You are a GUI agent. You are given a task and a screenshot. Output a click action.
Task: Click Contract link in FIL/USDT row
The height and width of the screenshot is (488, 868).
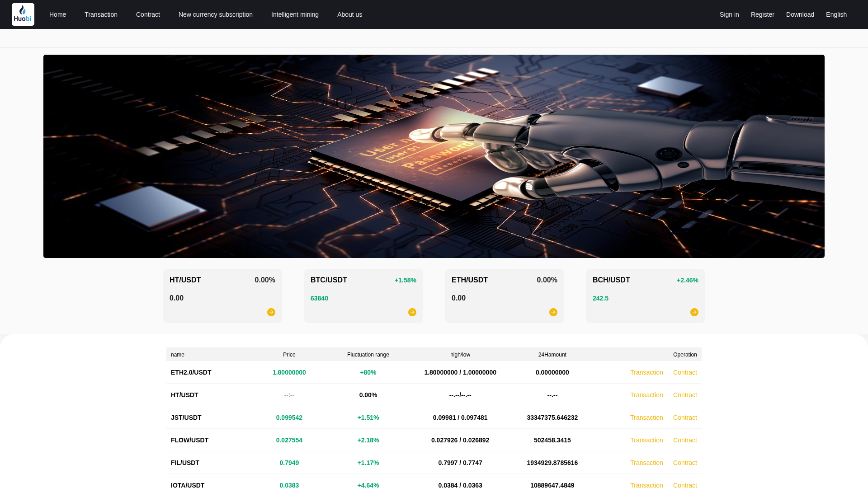tap(685, 463)
